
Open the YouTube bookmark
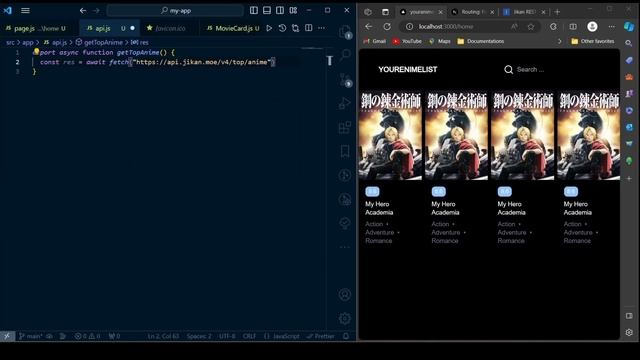pyautogui.click(x=407, y=41)
